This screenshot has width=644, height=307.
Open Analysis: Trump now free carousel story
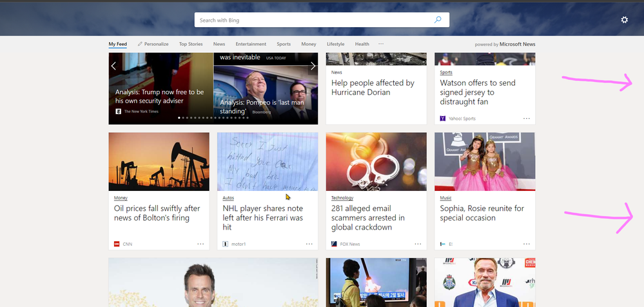tap(159, 96)
